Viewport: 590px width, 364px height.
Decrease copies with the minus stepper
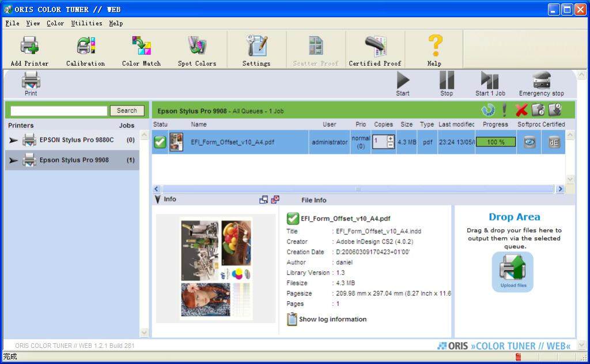391,145
